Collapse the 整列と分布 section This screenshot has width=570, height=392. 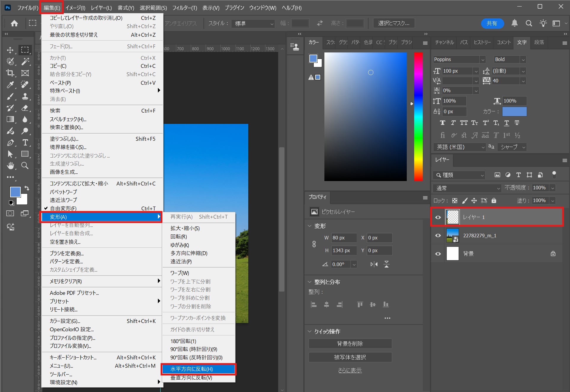(310, 282)
